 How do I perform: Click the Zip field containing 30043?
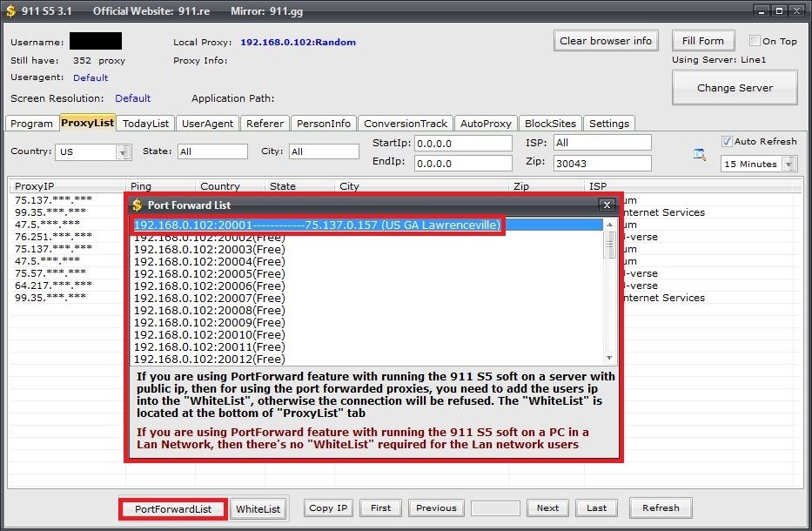[602, 163]
